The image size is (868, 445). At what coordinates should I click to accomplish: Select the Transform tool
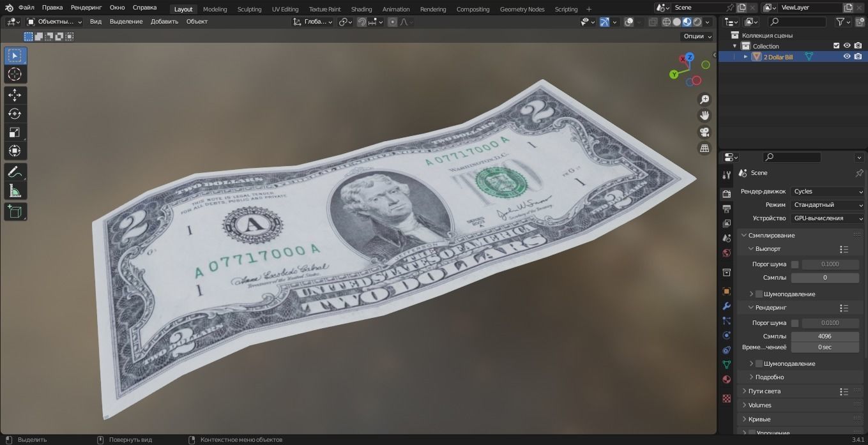[15, 151]
